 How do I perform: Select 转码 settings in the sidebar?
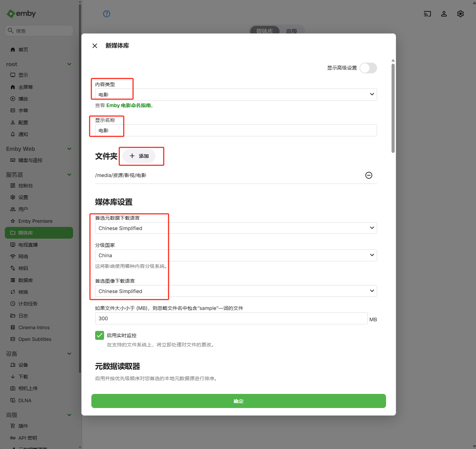click(x=23, y=268)
